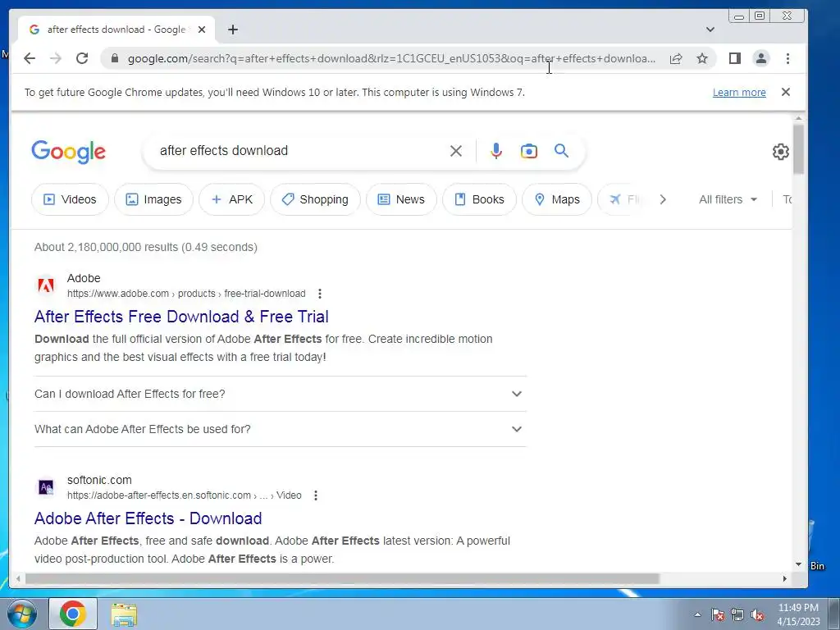
Task: Share this page icon in address bar
Action: pos(676,58)
